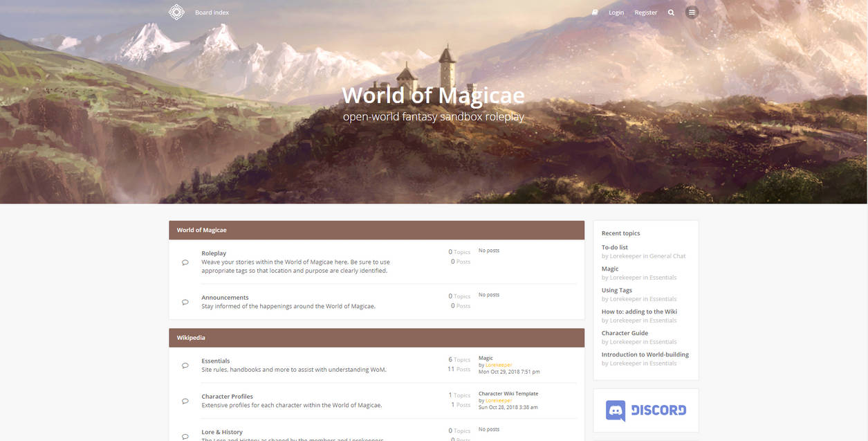Viewport: 868px width, 441px height.
Task: Click 'No posts' text in Roleplay row
Action: pyautogui.click(x=489, y=251)
